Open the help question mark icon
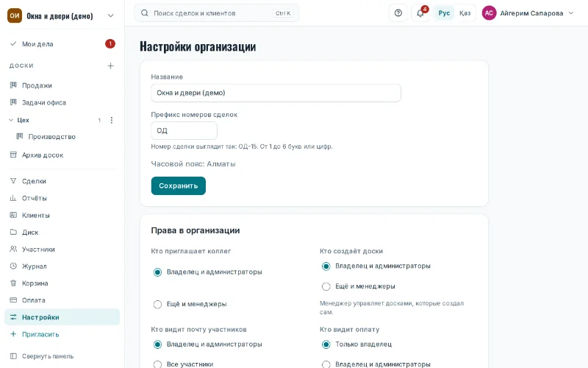 [398, 13]
